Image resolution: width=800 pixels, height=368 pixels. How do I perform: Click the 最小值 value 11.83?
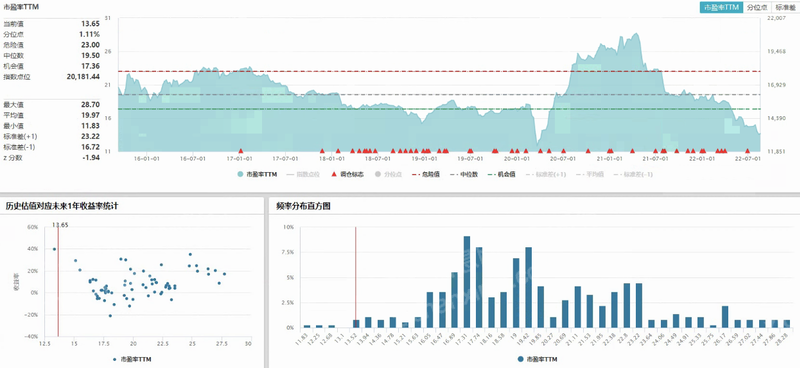coord(90,126)
